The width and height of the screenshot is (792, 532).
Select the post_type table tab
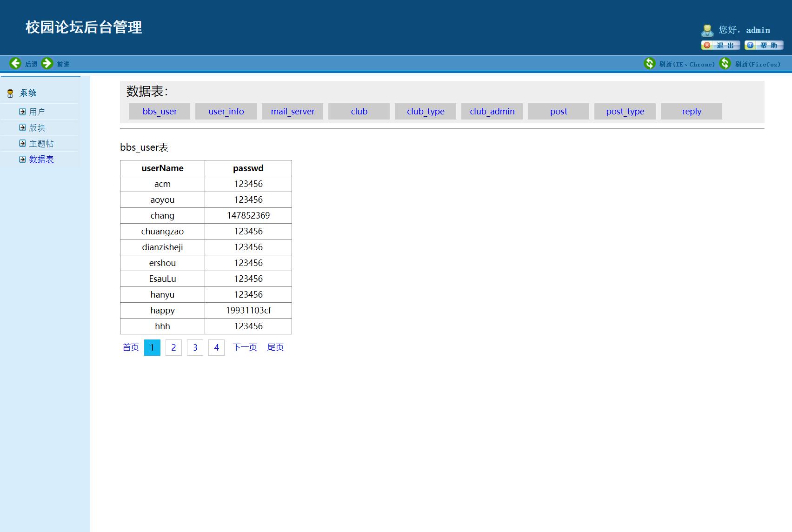pyautogui.click(x=625, y=112)
